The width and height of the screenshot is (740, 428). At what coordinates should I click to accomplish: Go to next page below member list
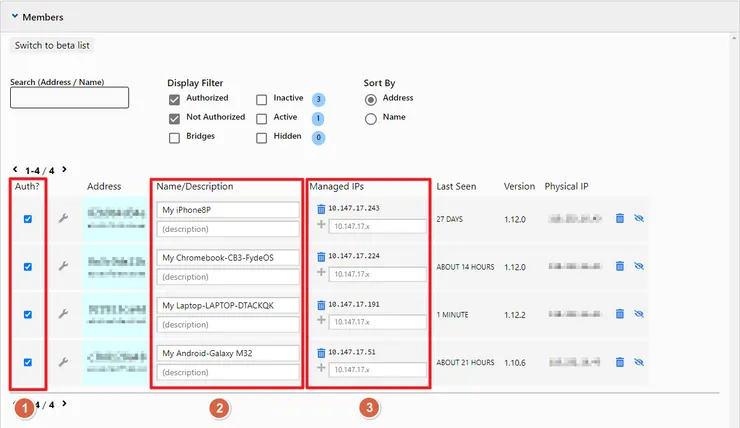pos(64,403)
